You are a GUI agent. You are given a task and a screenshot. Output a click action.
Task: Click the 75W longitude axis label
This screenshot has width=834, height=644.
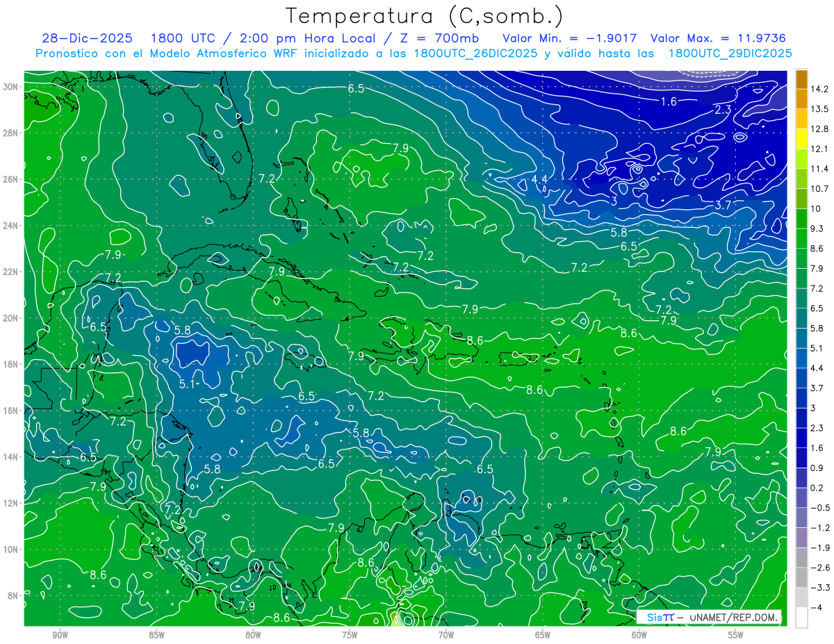coord(350,634)
